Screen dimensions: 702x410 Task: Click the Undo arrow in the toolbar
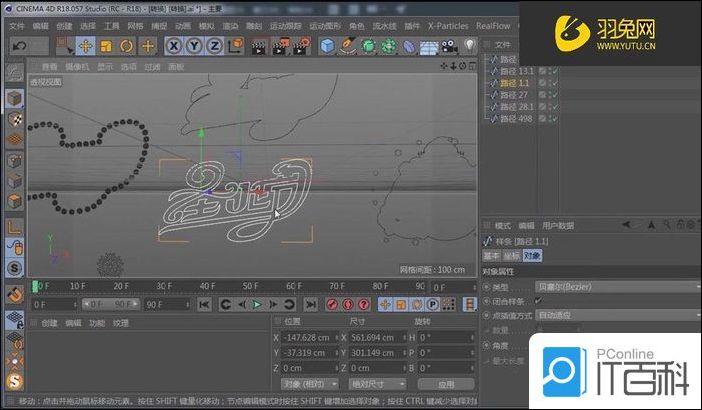click(x=18, y=46)
